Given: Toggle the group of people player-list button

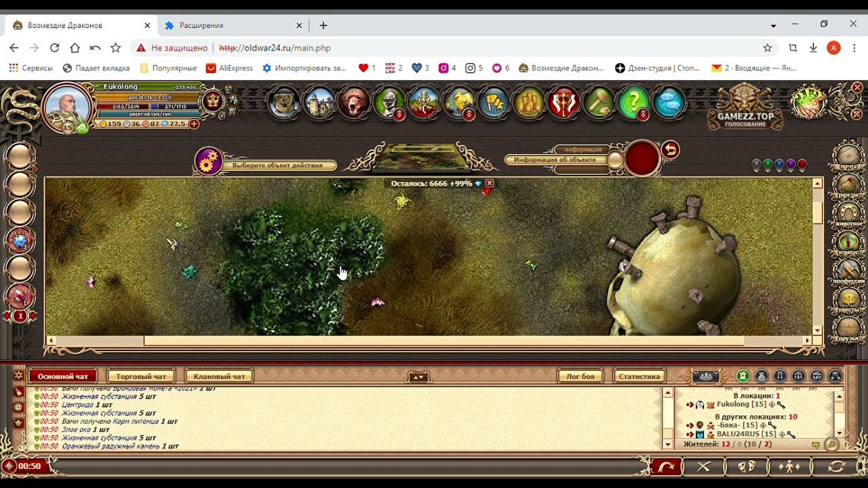Looking at the screenshot, I should pos(705,376).
